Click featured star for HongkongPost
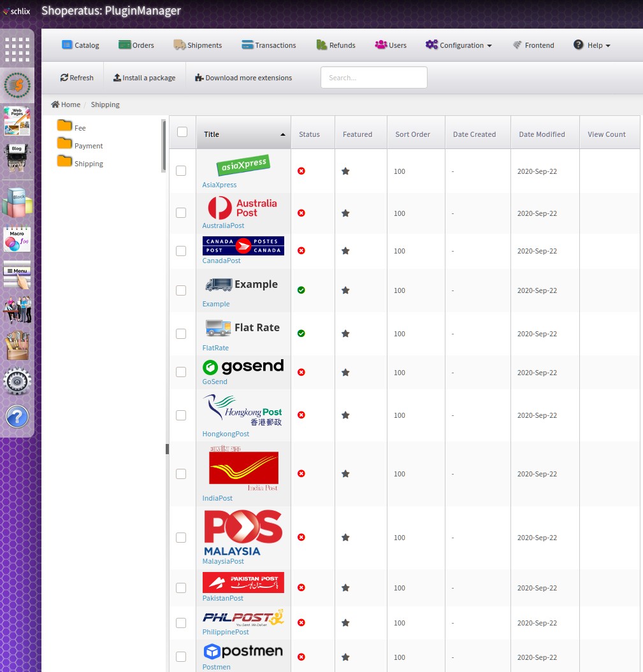Viewport: 643px width, 672px height. pos(345,415)
